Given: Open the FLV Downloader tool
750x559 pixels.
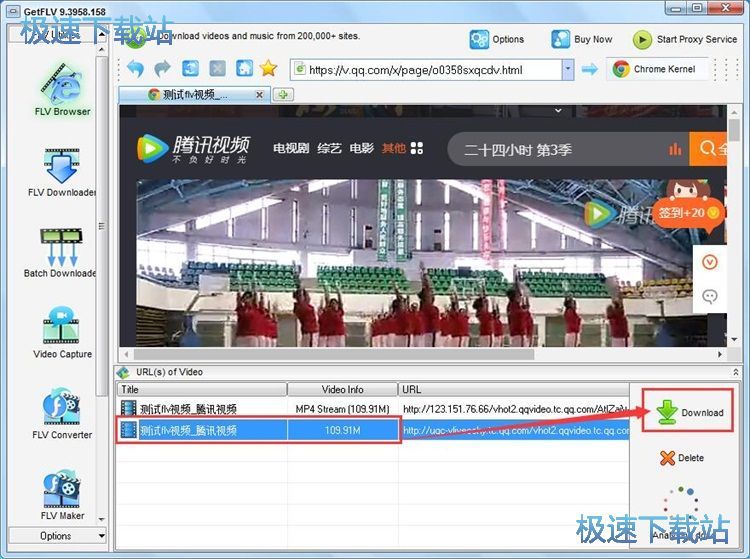Looking at the screenshot, I should click(61, 173).
